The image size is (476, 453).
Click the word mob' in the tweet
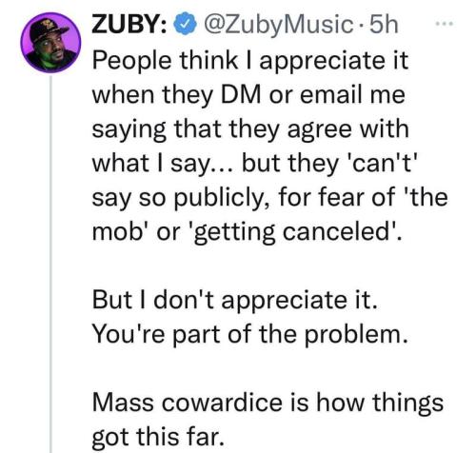click(x=121, y=232)
